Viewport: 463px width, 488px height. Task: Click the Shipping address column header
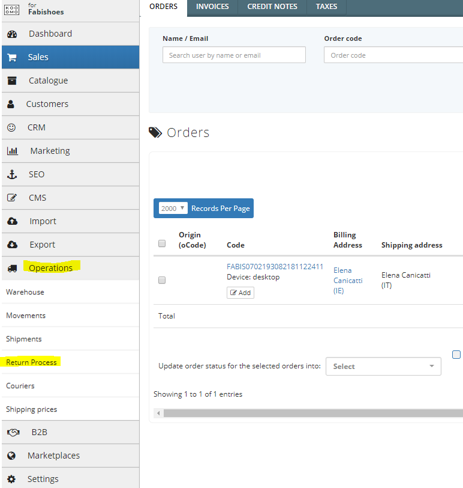tap(412, 245)
